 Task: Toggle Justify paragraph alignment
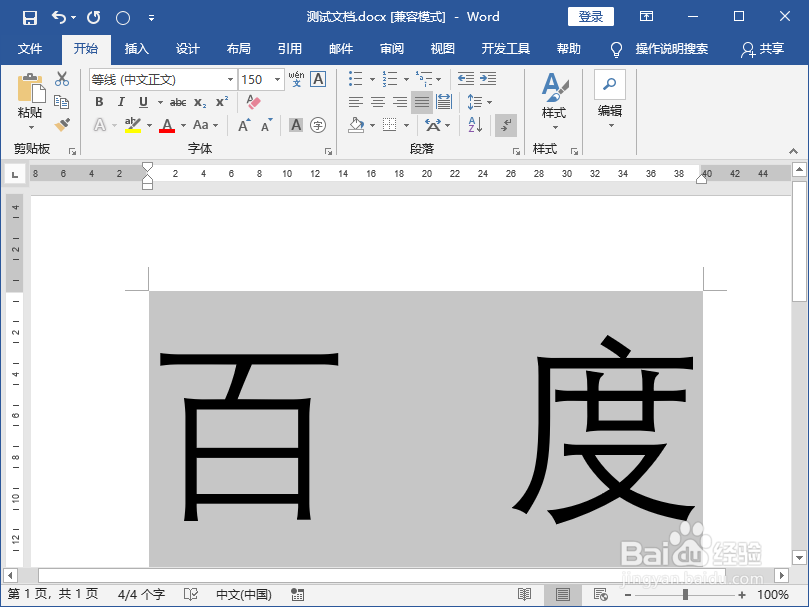tap(422, 102)
